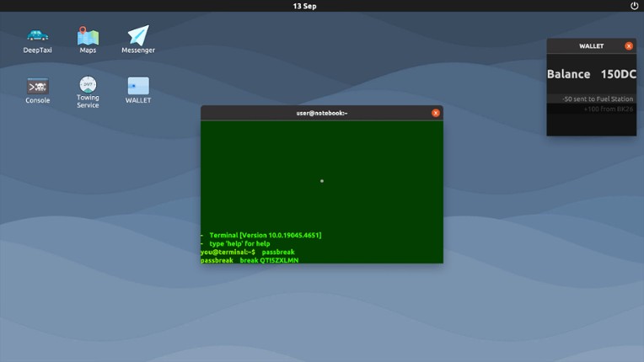This screenshot has width=644, height=362.
Task: Click the user@notebook terminal title bar
Action: (321, 113)
